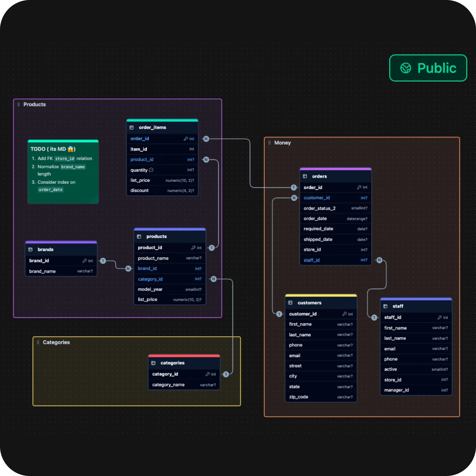Click the Products group label

pos(34,104)
